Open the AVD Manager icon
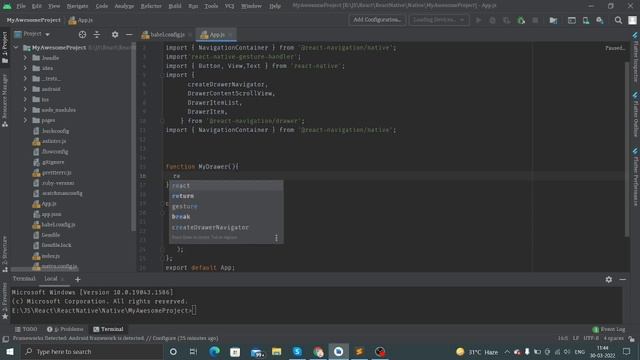 (x=586, y=20)
